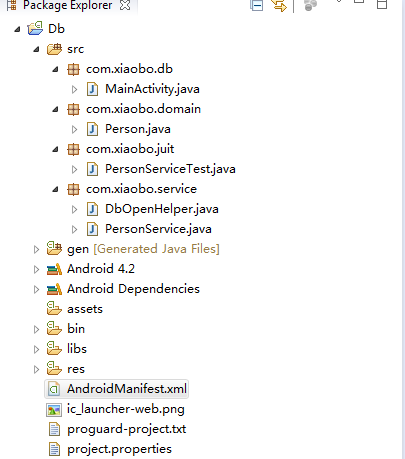Expand PersonServiceTest.java node arrow
This screenshot has width=405, height=459.
(74, 169)
